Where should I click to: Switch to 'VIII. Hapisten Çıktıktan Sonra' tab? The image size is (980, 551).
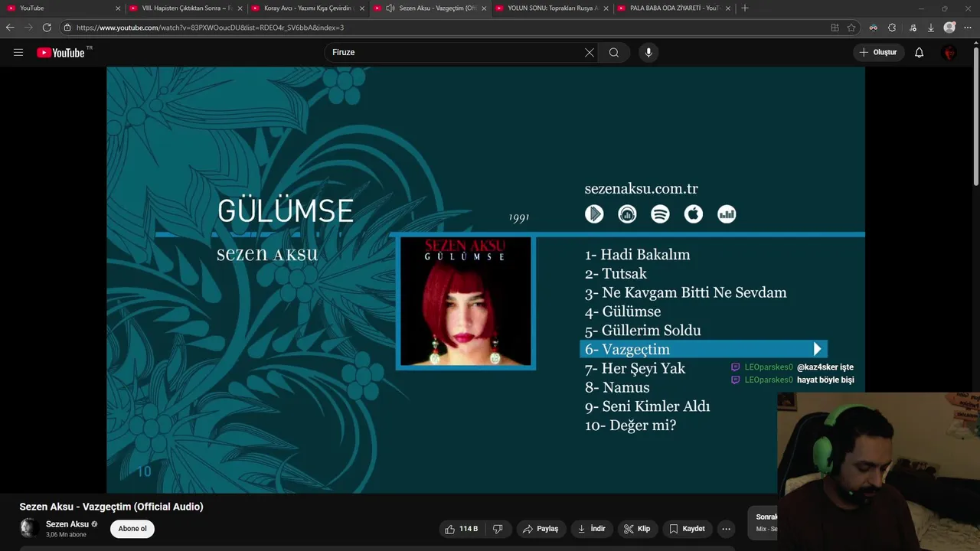tap(186, 8)
